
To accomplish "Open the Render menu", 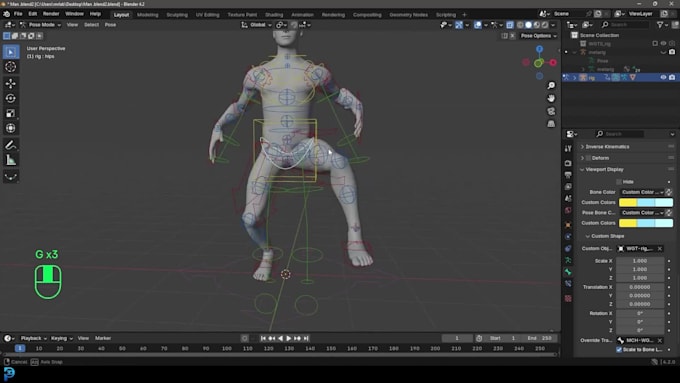I will (x=51, y=14).
